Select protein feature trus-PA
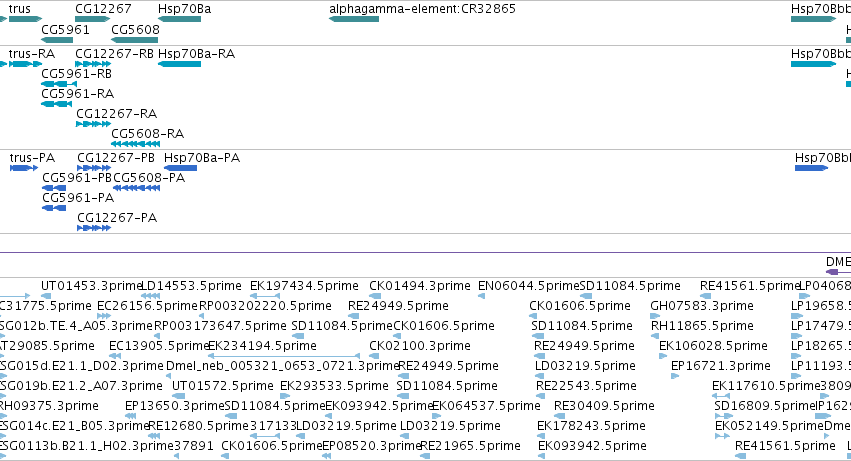The image size is (851, 461). 24,168
